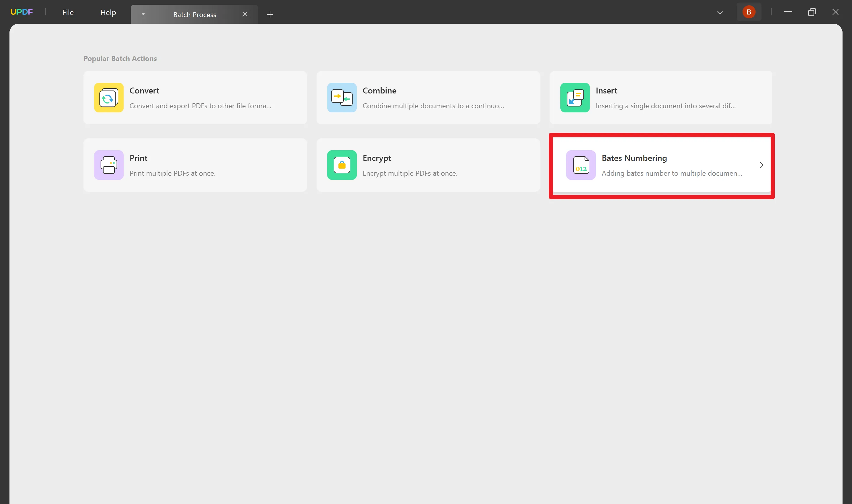Click the Combine batch action icon

[x=342, y=97]
